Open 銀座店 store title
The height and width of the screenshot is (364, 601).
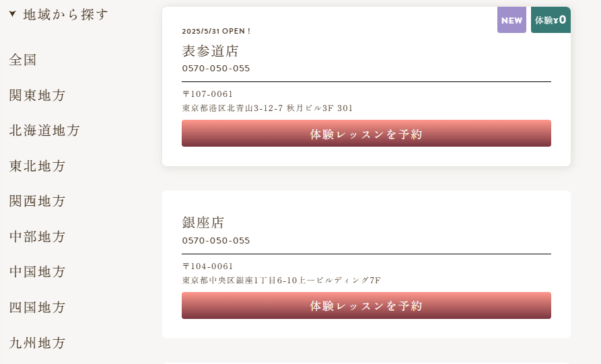tap(203, 222)
